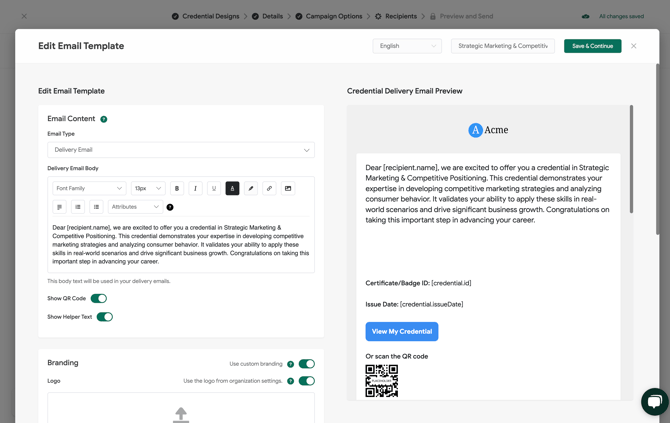Image resolution: width=670 pixels, height=423 pixels.
Task: Go to the Credential Designs step
Action: pyautogui.click(x=206, y=16)
